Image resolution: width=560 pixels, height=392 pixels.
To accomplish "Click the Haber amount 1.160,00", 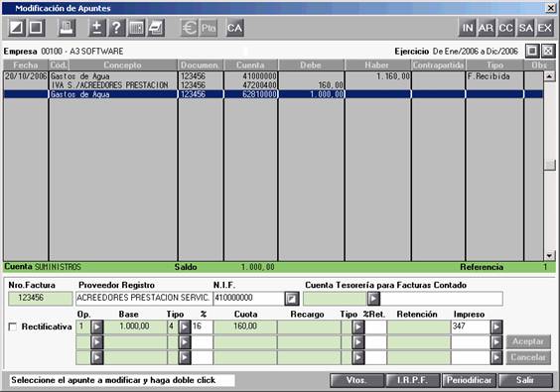I will click(x=378, y=76).
